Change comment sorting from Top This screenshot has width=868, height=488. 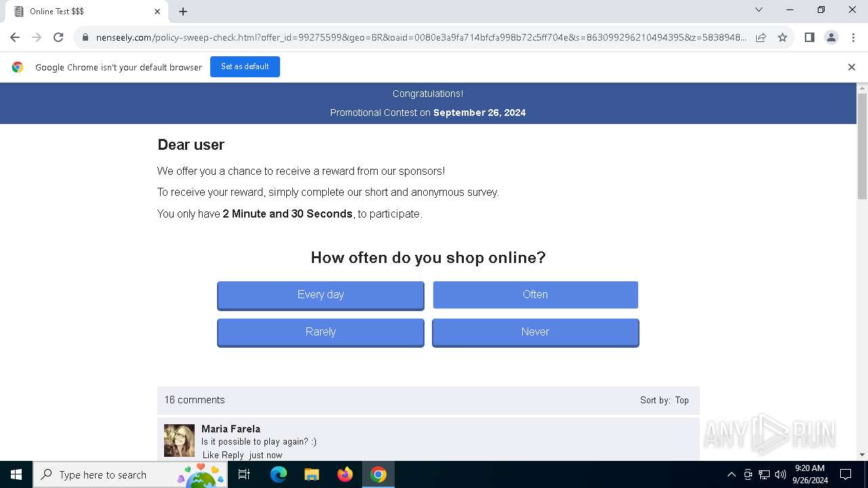click(682, 401)
